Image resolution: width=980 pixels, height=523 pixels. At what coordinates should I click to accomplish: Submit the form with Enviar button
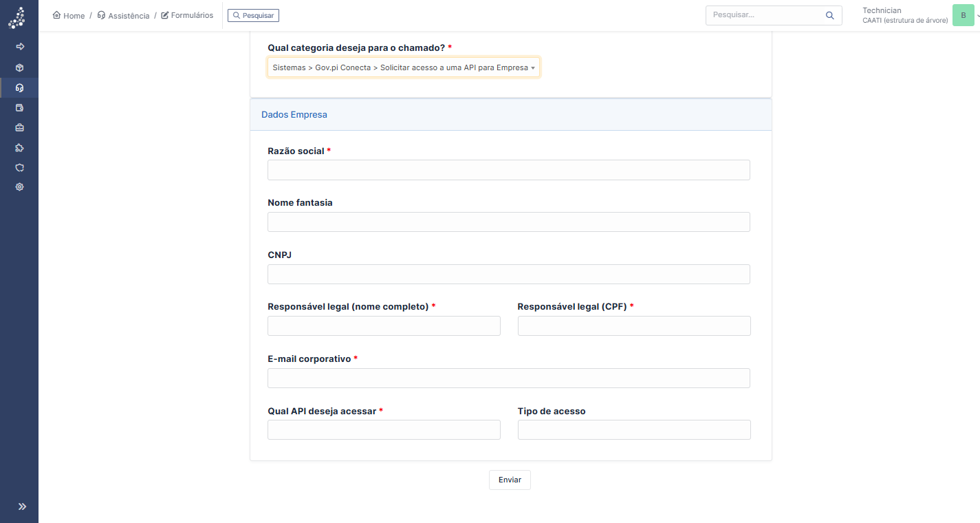pos(510,480)
